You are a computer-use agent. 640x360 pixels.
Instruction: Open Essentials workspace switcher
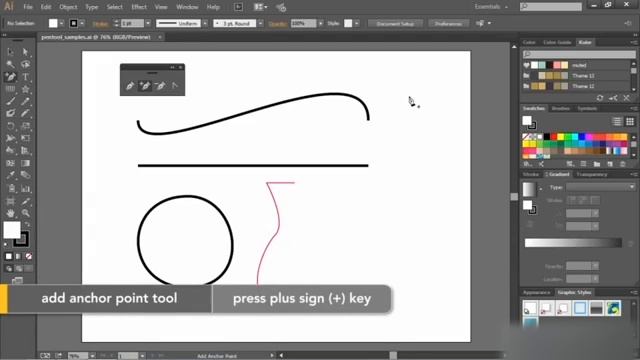[x=491, y=7]
